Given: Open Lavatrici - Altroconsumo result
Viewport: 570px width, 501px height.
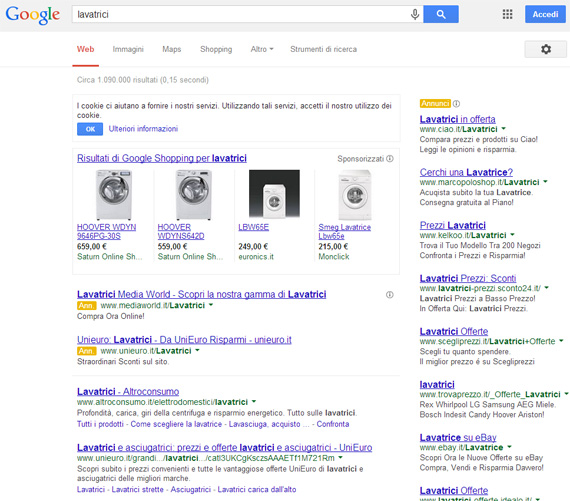Looking at the screenshot, I should [x=128, y=392].
